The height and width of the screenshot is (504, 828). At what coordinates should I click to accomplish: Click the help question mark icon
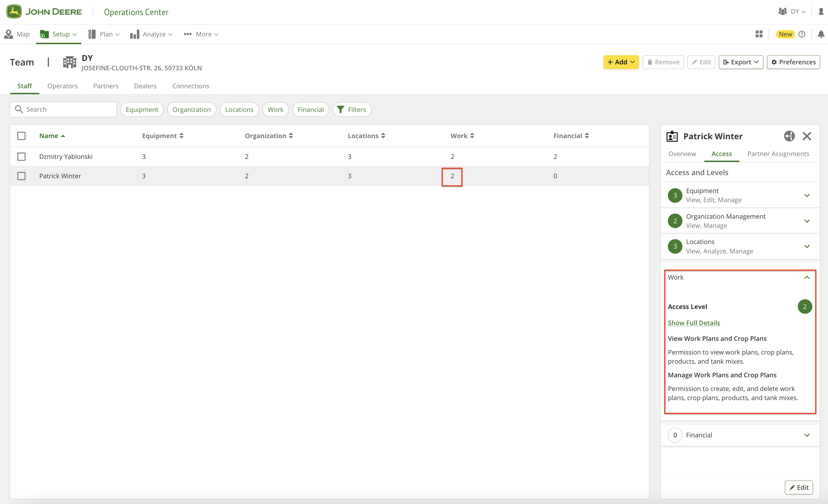click(802, 34)
